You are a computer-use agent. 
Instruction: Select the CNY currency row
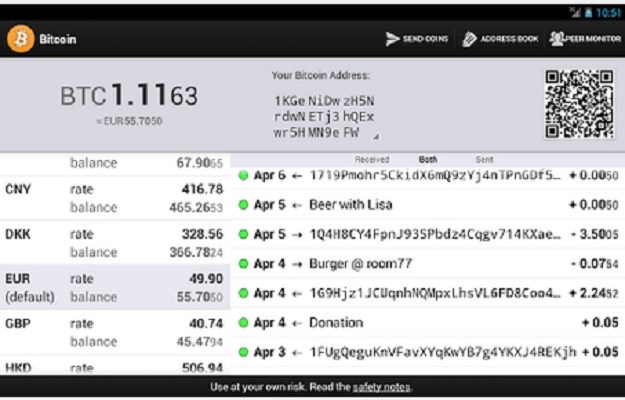pyautogui.click(x=115, y=198)
